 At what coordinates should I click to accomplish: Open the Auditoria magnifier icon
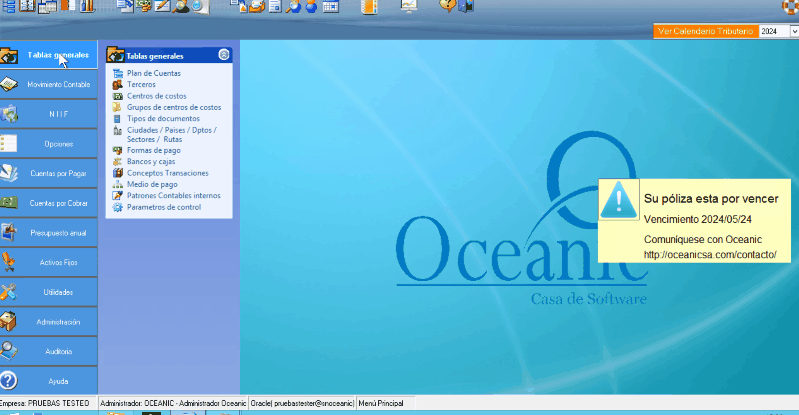10,350
